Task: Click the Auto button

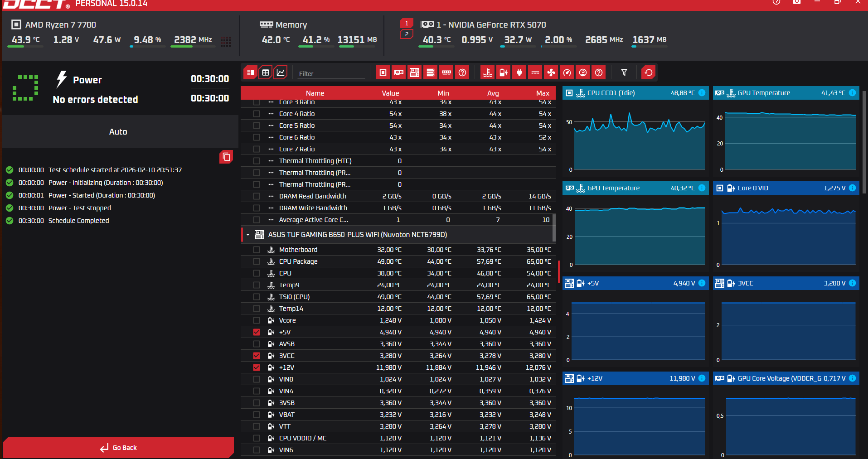Action: coord(118,132)
